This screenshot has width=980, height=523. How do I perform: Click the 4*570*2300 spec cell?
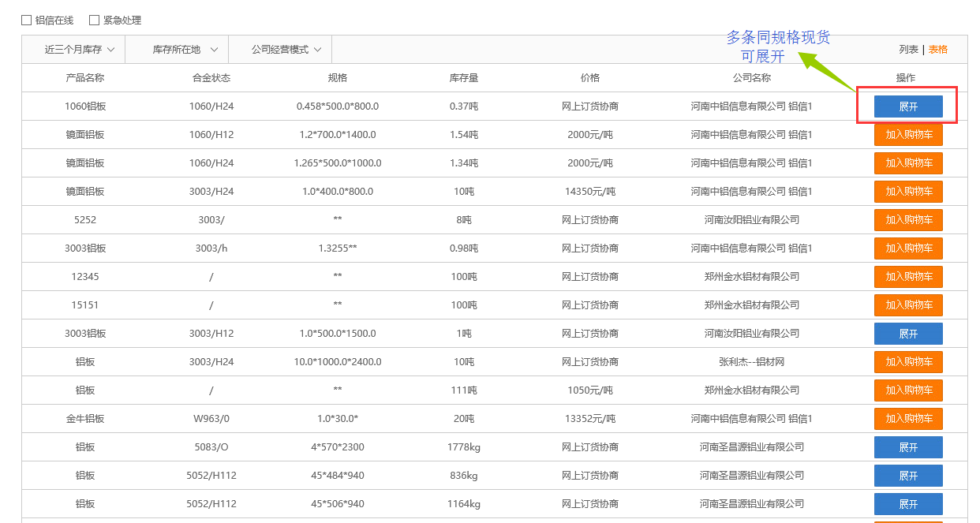338,447
